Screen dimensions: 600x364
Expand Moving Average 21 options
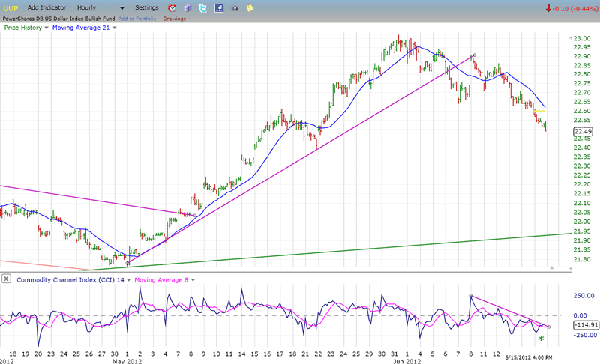[112, 28]
